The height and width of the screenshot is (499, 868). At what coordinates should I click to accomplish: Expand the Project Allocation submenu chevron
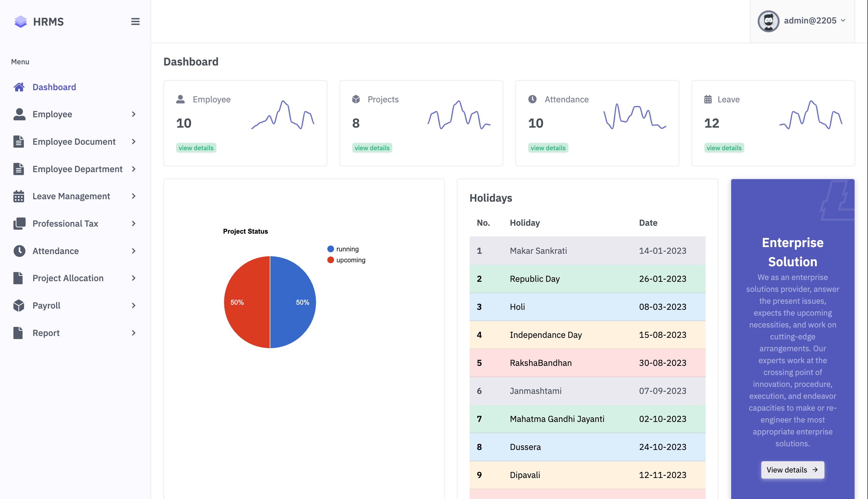(x=134, y=278)
